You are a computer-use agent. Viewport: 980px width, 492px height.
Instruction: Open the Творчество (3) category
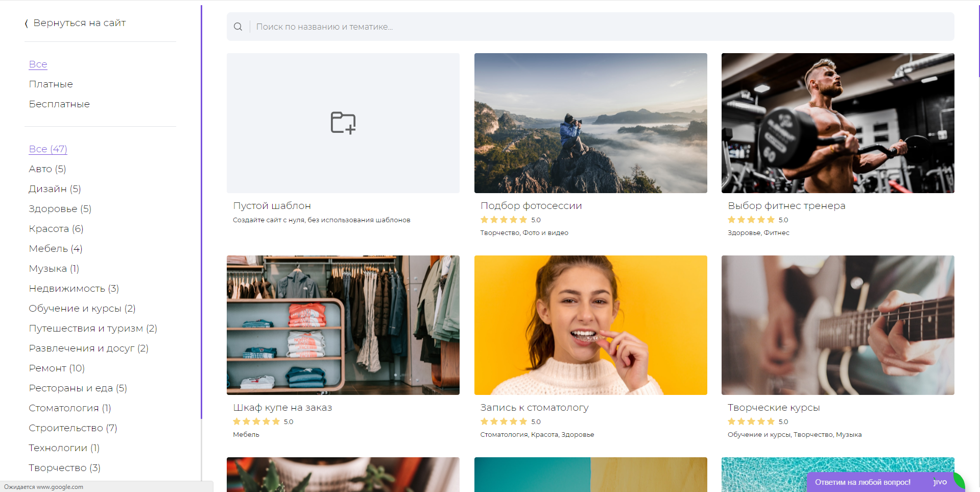coord(65,468)
